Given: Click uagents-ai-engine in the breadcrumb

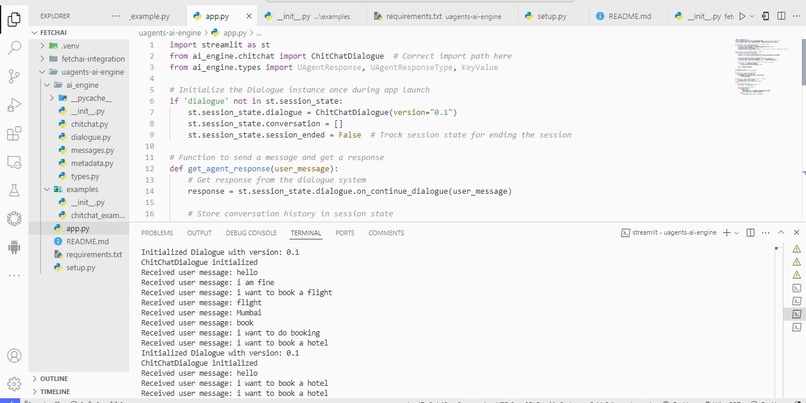Looking at the screenshot, I should pos(170,32).
